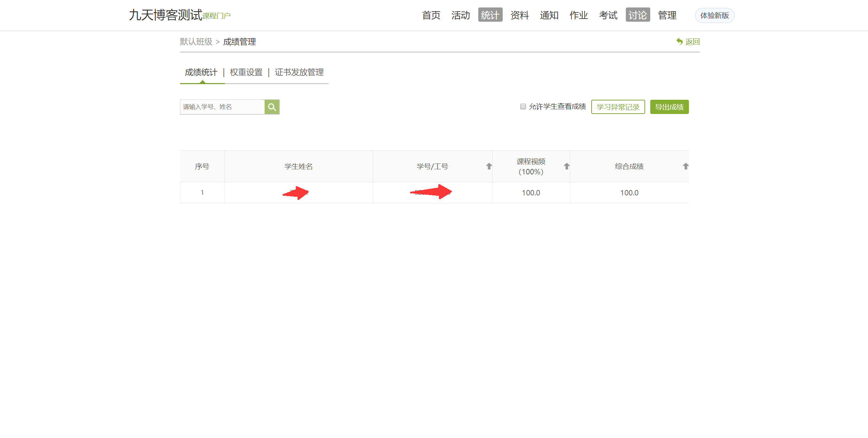
Task: Open the 默认班级 breadcrumb link
Action: coord(196,42)
